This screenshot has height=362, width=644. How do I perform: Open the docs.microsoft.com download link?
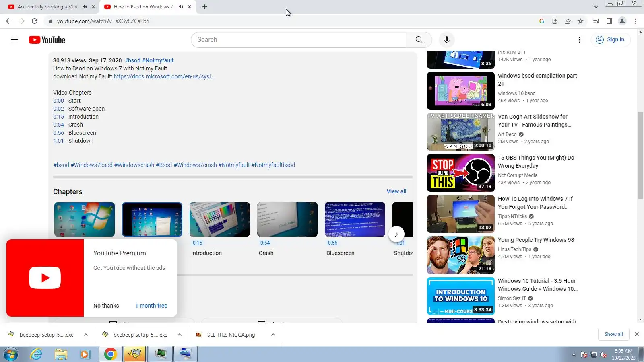click(164, 76)
